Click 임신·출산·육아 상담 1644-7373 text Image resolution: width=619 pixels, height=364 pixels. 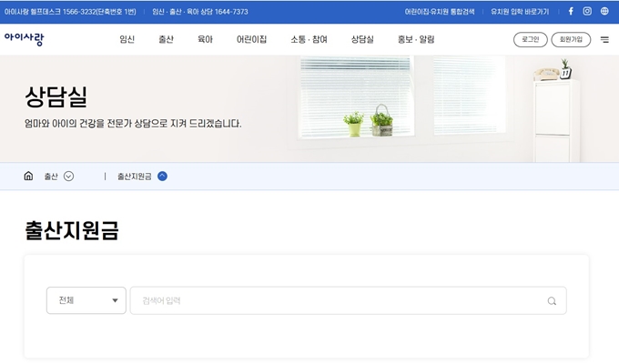pyautogui.click(x=200, y=12)
